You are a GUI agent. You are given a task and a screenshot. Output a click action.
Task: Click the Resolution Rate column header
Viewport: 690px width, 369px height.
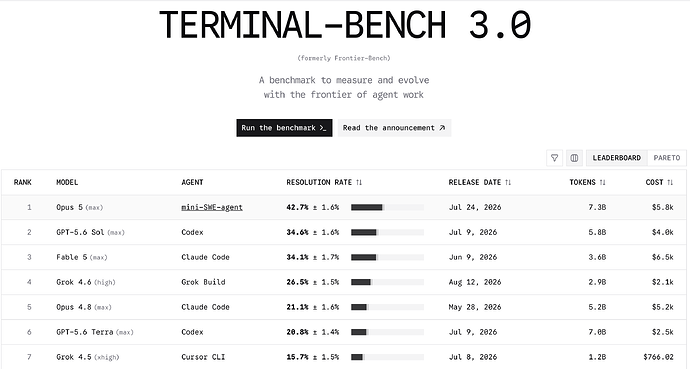(x=324, y=182)
